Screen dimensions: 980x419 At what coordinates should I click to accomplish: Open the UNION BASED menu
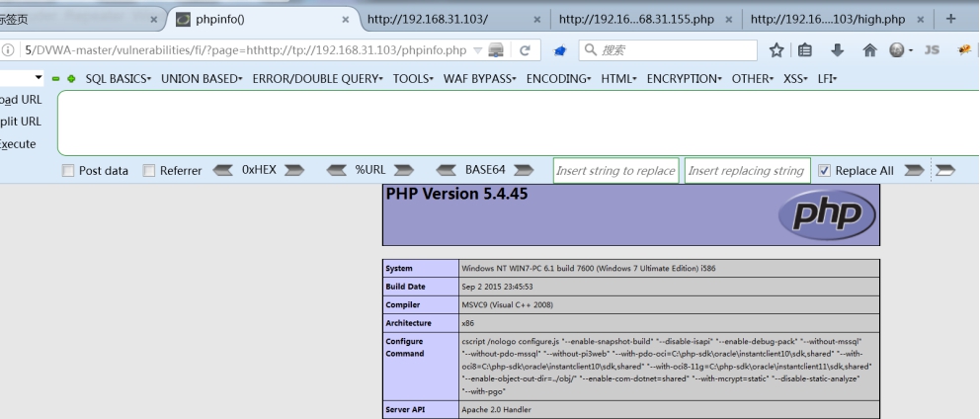click(202, 79)
